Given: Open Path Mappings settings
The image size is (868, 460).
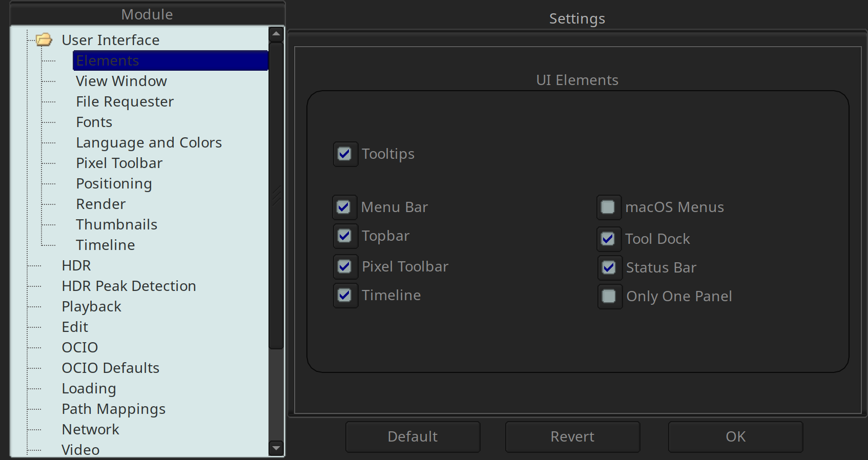Looking at the screenshot, I should [114, 409].
